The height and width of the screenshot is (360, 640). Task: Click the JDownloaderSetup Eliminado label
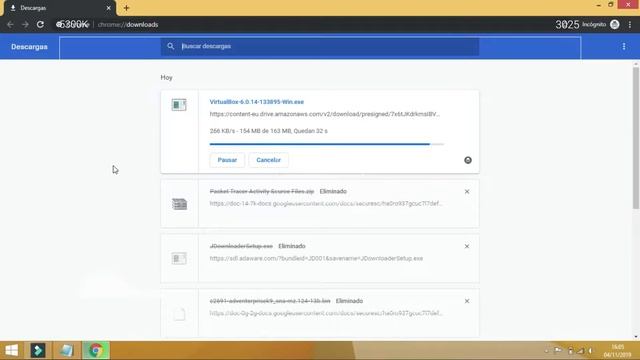click(292, 246)
